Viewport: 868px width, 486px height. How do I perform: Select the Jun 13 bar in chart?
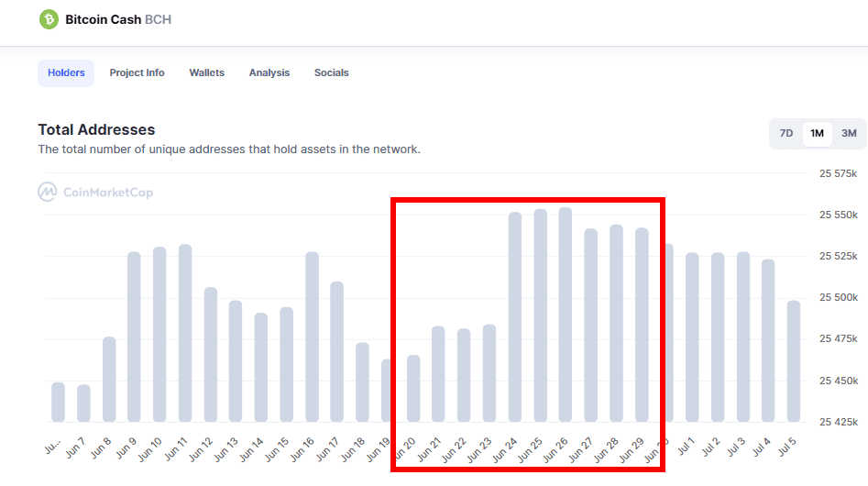(x=236, y=361)
